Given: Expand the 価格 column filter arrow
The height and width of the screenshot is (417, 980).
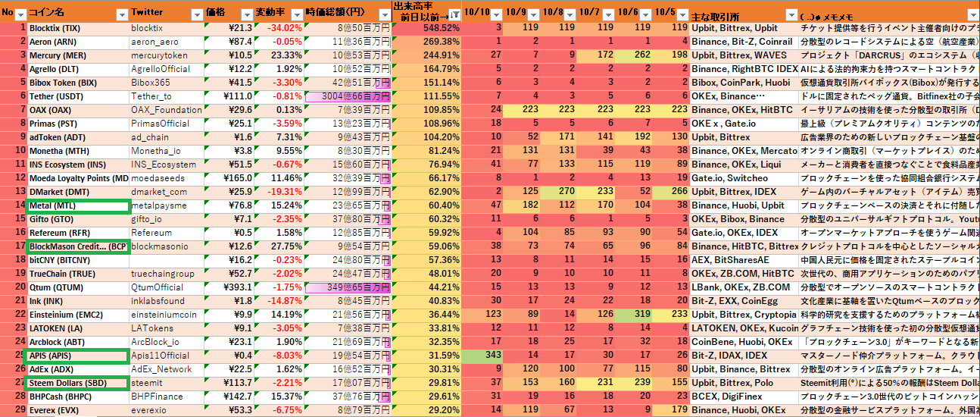Looking at the screenshot, I should click(246, 14).
